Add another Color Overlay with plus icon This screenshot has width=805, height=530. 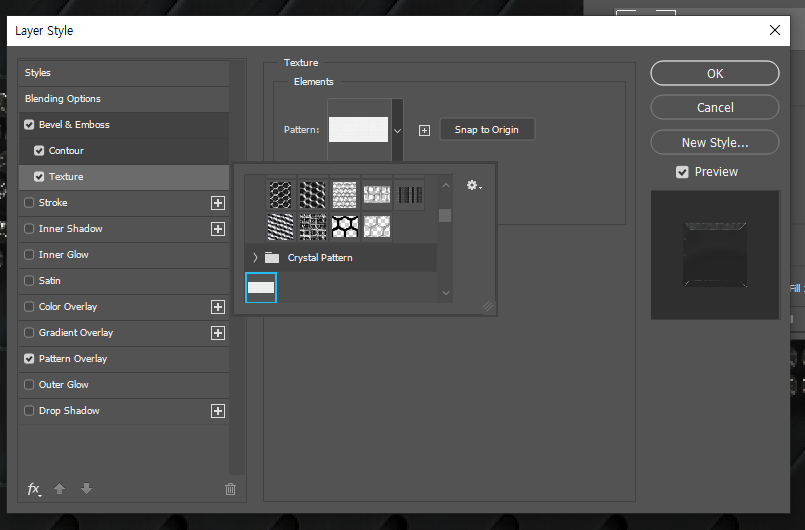click(218, 307)
